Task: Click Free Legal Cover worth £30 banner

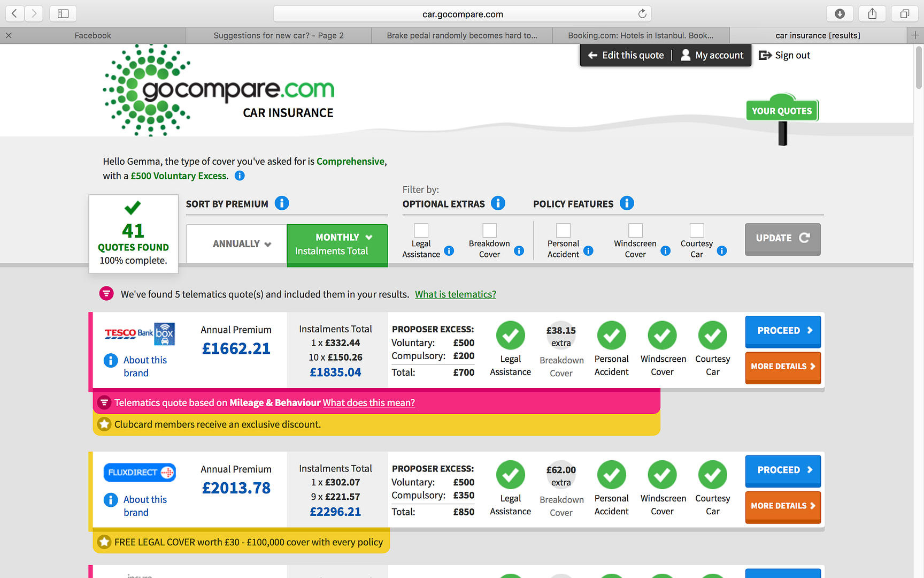Action: point(242,542)
